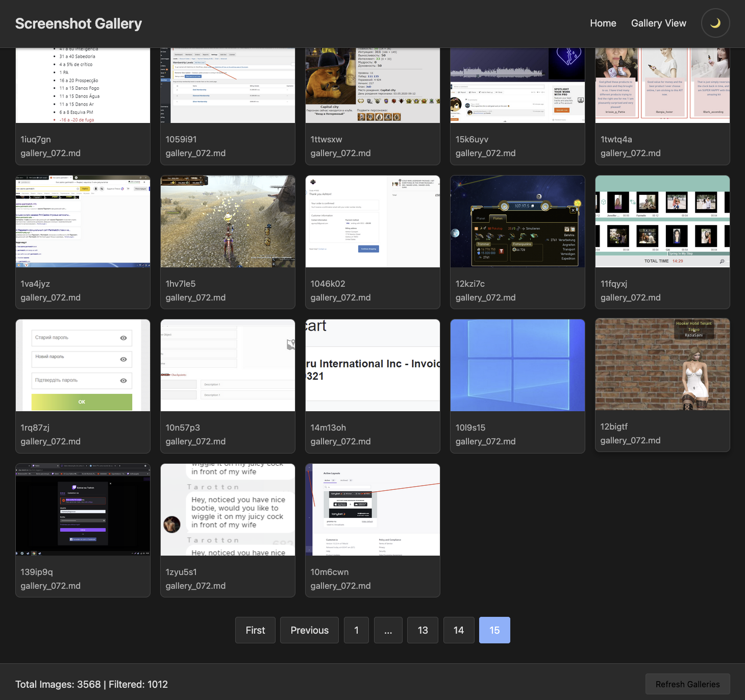The width and height of the screenshot is (745, 700).
Task: Open thumbnail 11fqyxj
Action: pos(662,221)
